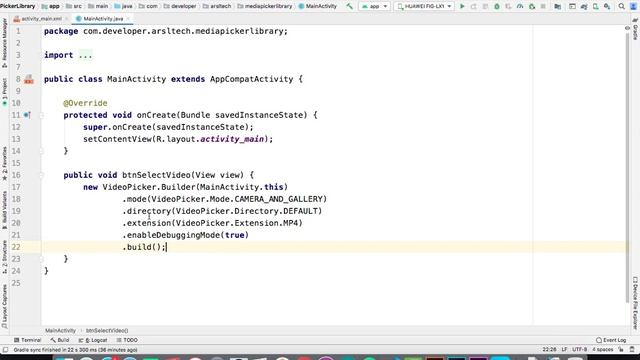The image size is (640, 360).
Task: Click the Apply Code Changes icon
Action: coord(485,6)
